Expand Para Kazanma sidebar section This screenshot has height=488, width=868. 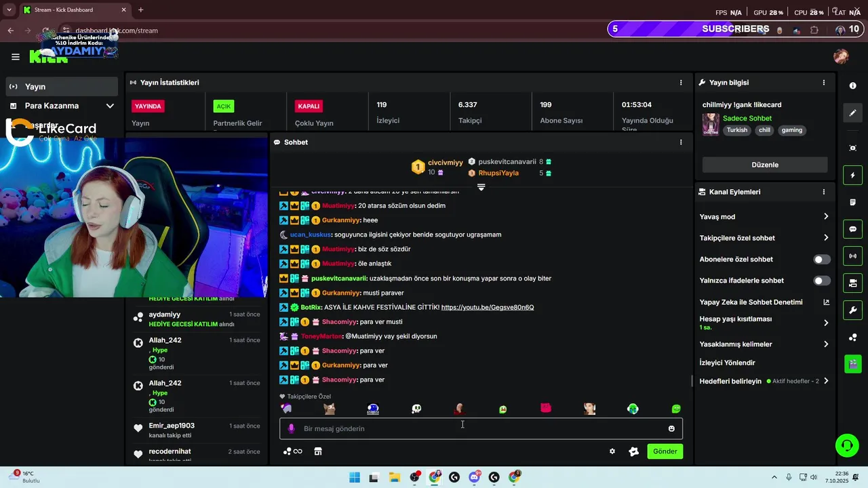[110, 106]
